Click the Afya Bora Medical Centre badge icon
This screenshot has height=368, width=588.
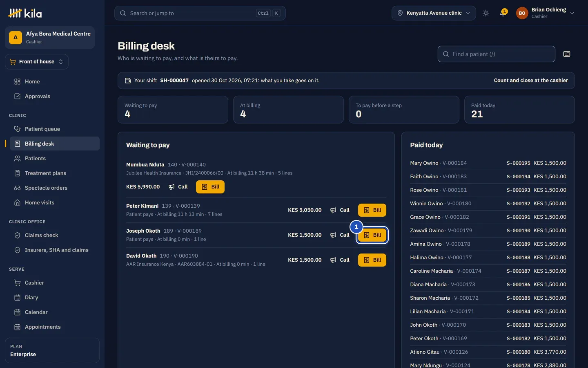point(16,38)
